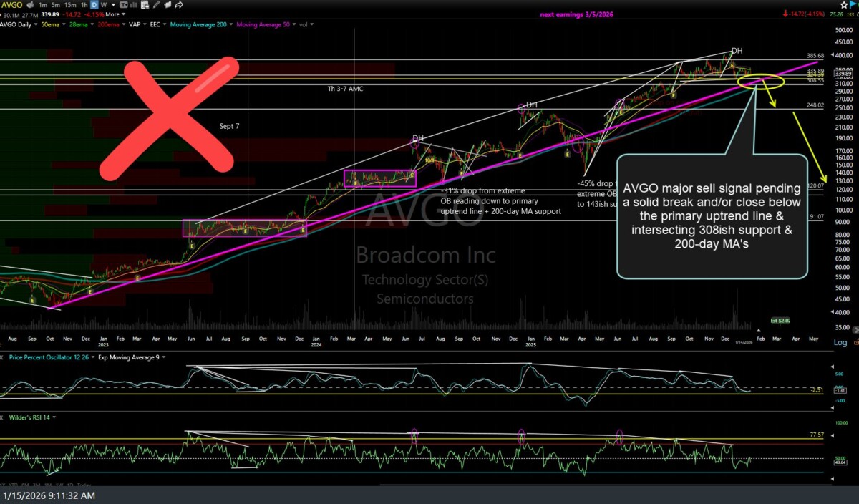Select the Daily (D) timeframe button

(93, 4)
